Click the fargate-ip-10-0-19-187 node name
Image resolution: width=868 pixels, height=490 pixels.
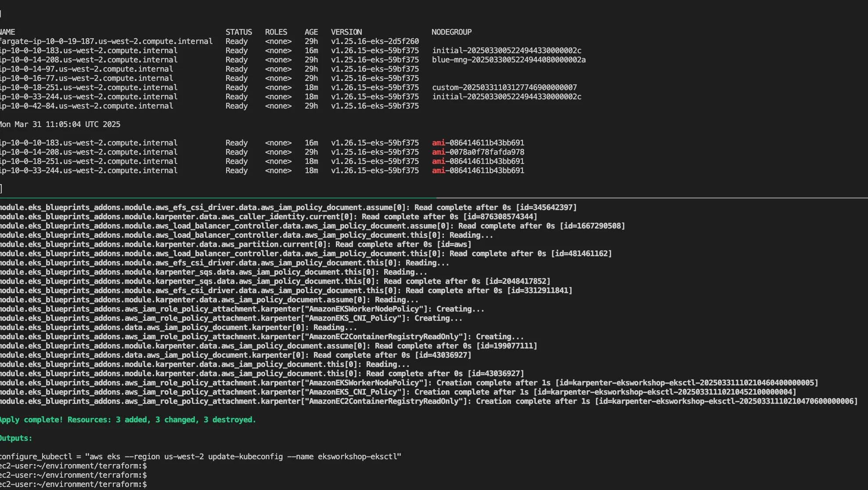click(x=106, y=41)
